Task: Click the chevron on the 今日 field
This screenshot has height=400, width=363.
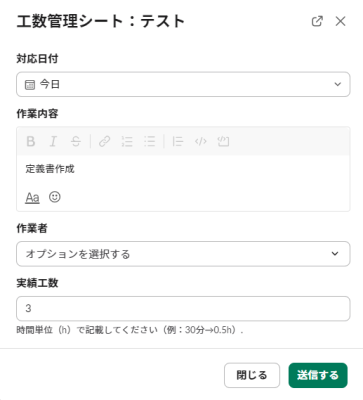Action: tap(338, 84)
